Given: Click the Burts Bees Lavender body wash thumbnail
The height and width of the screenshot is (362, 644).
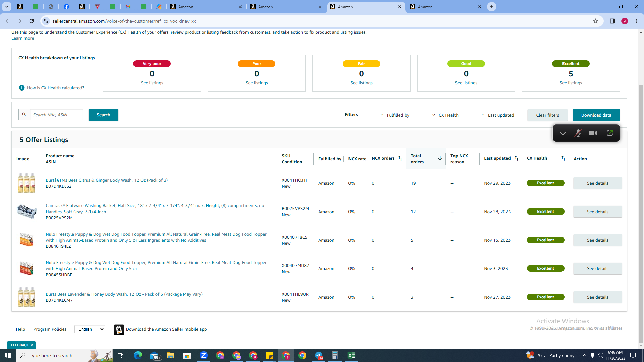Looking at the screenshot, I should pyautogui.click(x=26, y=297).
